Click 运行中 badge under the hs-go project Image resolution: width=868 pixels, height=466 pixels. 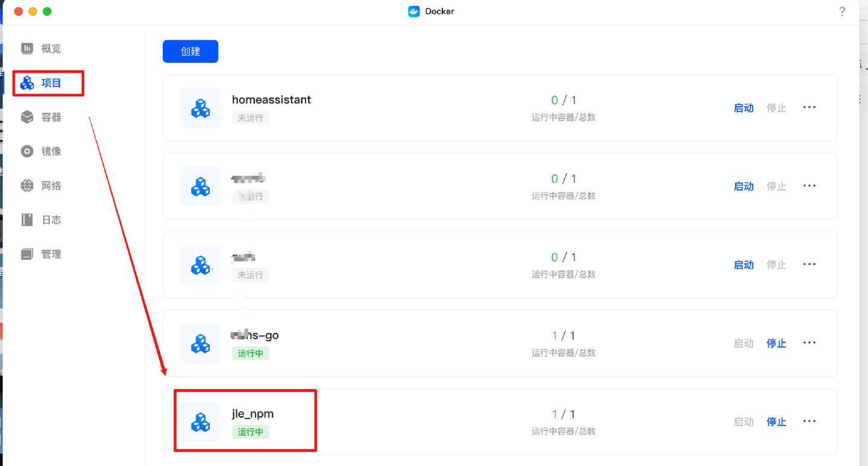250,354
